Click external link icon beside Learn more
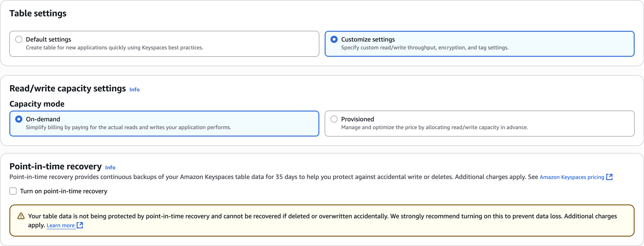644x246 pixels. click(x=80, y=225)
